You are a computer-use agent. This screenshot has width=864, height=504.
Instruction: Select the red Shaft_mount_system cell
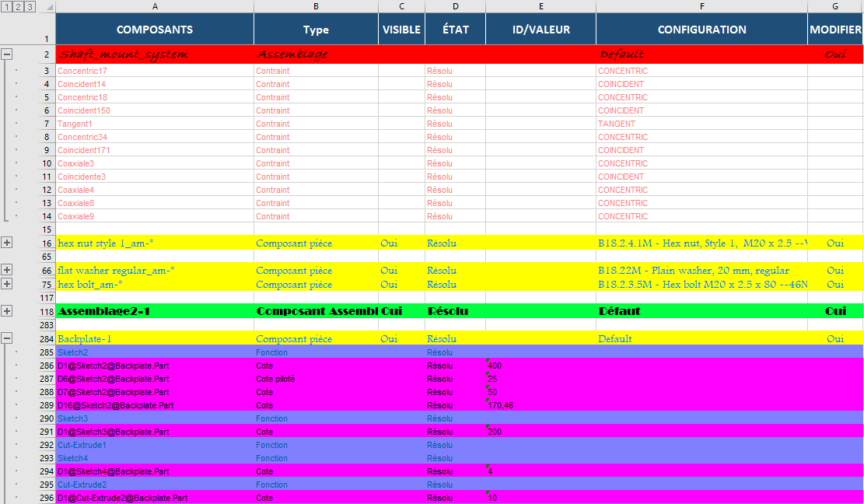coord(155,55)
